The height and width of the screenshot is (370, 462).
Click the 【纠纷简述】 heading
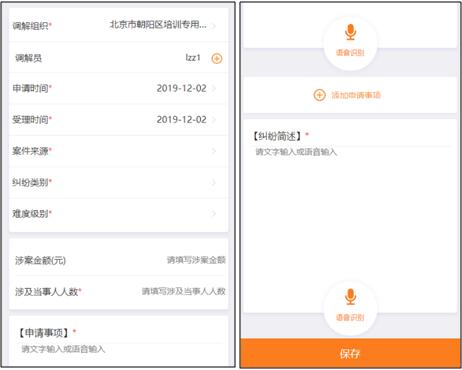[277, 136]
